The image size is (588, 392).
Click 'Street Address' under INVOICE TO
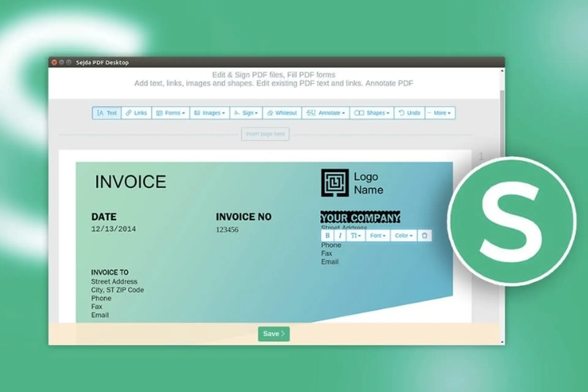click(x=114, y=281)
